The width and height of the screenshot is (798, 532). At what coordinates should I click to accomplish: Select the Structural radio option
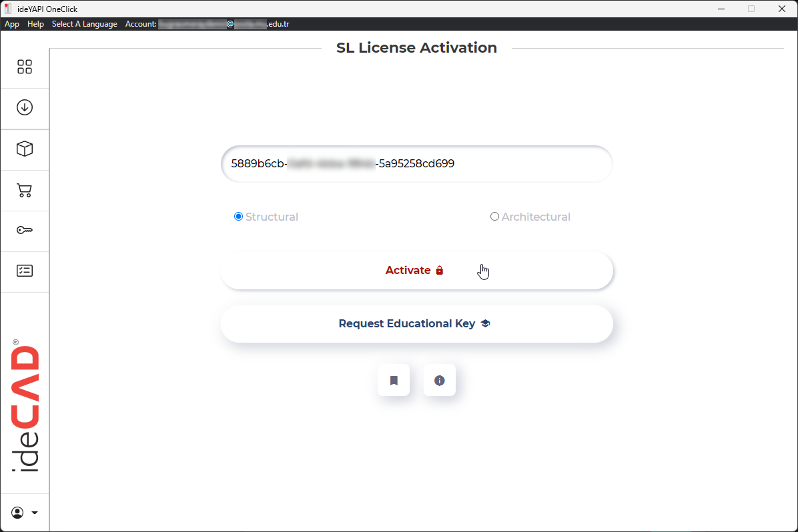(x=238, y=217)
